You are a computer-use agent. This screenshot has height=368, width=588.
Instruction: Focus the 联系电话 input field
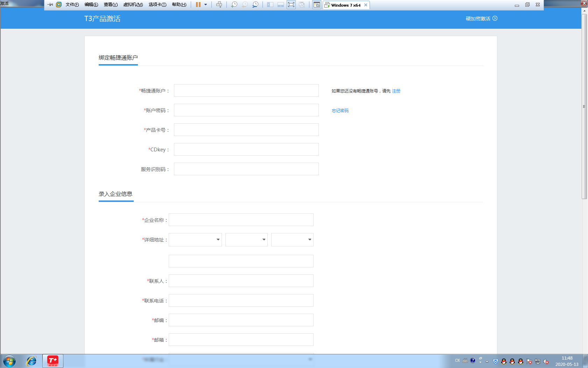(241, 300)
